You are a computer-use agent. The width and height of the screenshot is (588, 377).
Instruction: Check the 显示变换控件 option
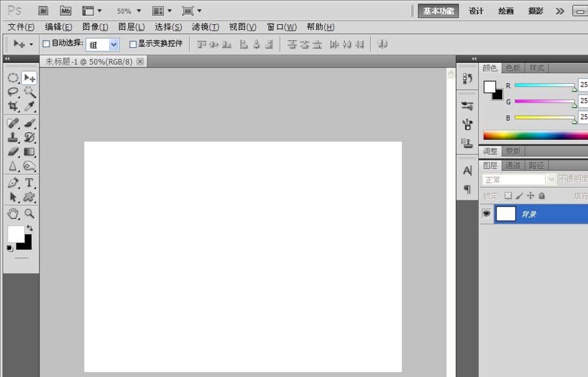[x=133, y=44]
